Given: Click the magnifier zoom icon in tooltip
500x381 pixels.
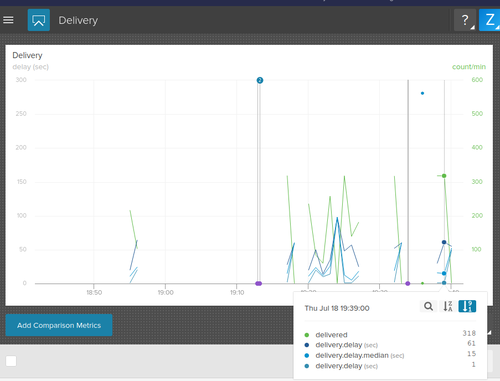Looking at the screenshot, I should pyautogui.click(x=428, y=306).
